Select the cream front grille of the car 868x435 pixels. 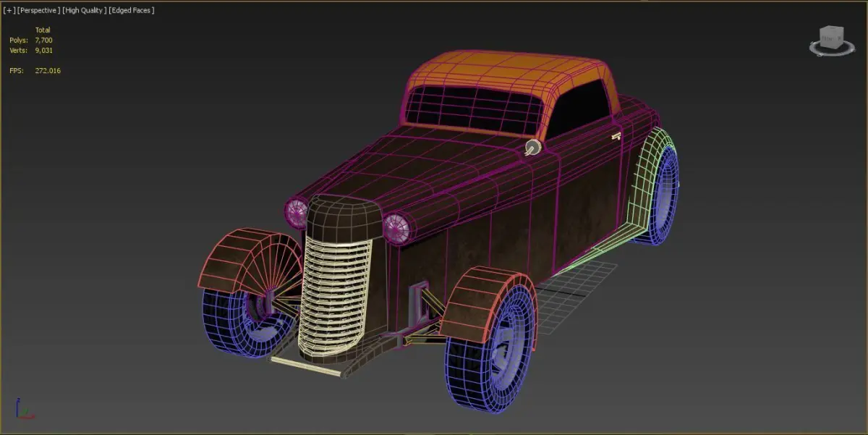point(334,296)
